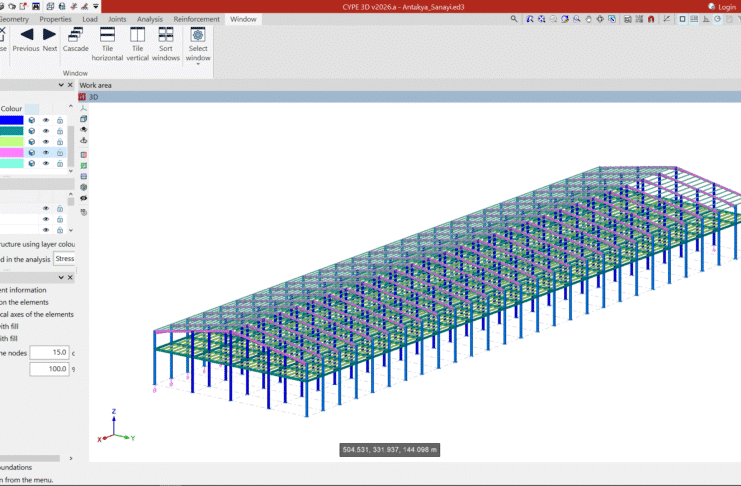Image resolution: width=741 pixels, height=486 pixels.
Task: Click the axis tripod icon beside 3D view
Action: click(x=84, y=108)
